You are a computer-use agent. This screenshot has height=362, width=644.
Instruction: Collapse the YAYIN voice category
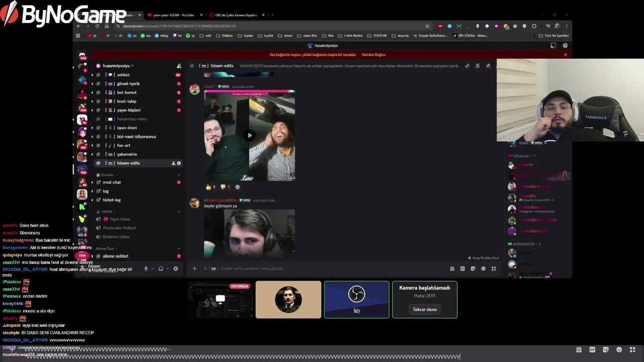click(x=105, y=212)
